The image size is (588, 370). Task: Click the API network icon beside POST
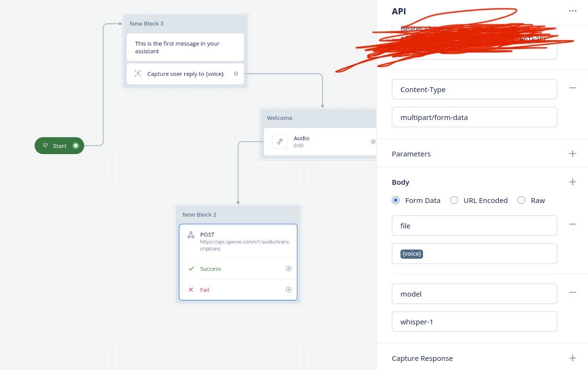click(191, 235)
